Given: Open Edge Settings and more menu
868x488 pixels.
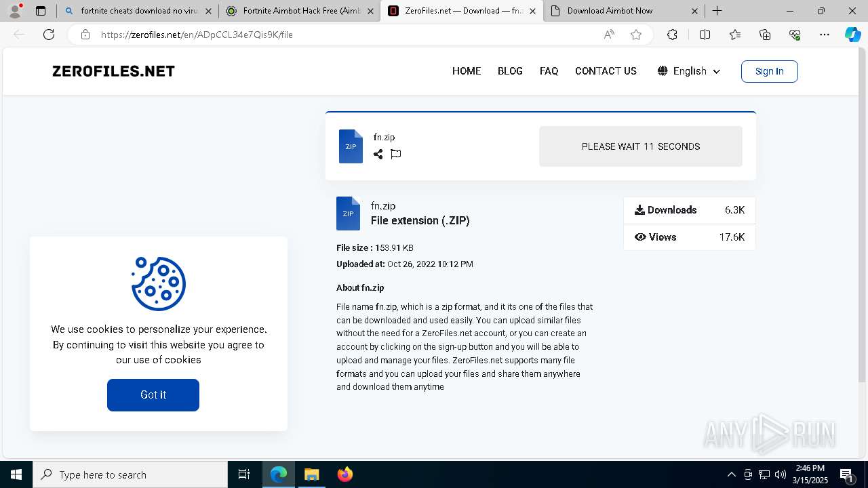Looking at the screenshot, I should 825,35.
